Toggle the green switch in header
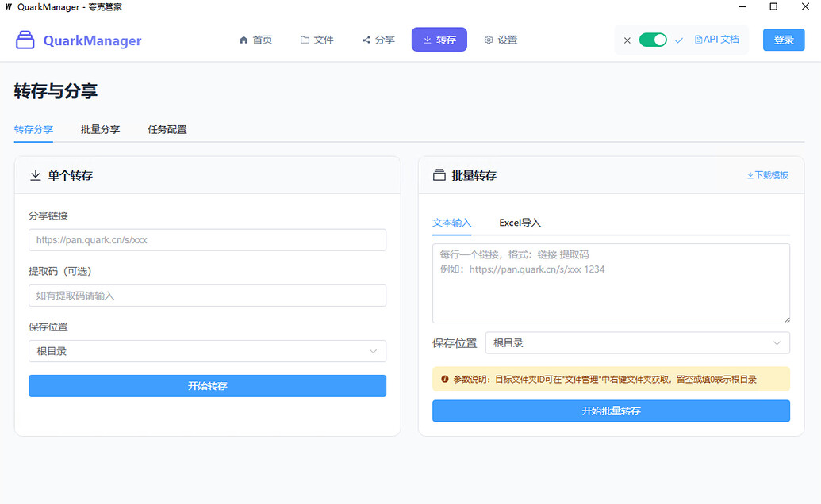The image size is (821, 504). tap(653, 40)
